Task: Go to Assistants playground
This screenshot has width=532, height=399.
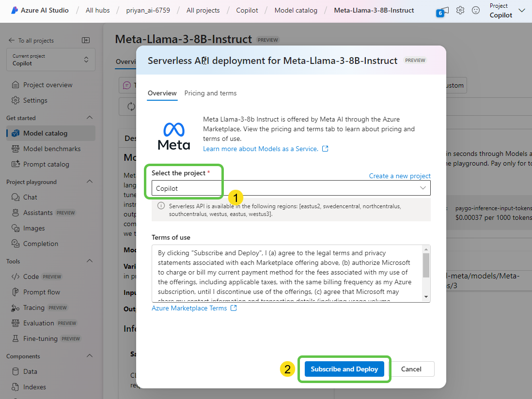Action: [38, 213]
